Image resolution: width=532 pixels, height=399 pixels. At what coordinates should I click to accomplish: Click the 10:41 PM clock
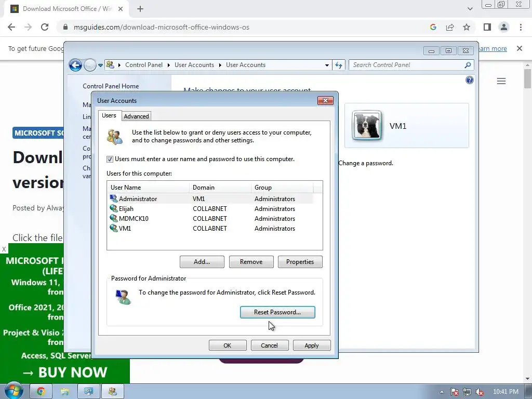click(x=506, y=392)
